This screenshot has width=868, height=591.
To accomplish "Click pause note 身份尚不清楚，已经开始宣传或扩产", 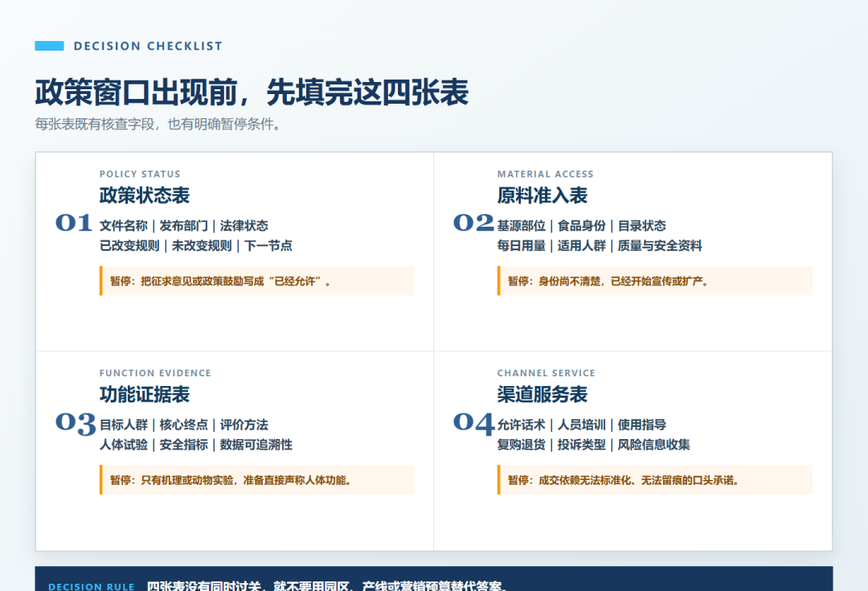I will pos(655,281).
